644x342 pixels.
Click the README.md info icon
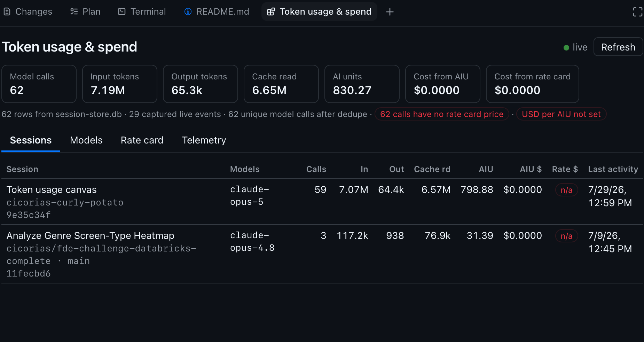click(x=188, y=12)
